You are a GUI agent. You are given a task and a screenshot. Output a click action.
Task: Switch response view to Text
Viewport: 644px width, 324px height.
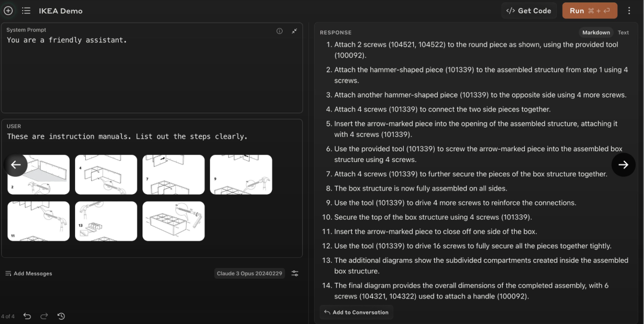coord(623,32)
